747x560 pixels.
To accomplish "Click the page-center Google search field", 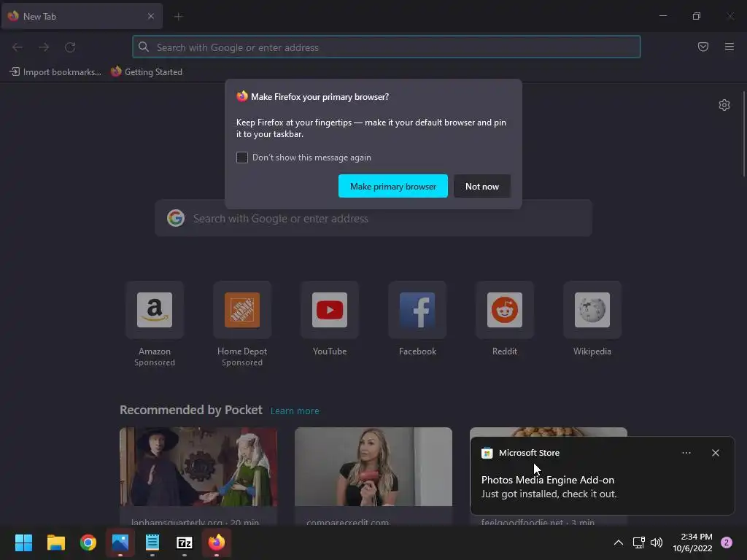I will 373,219.
